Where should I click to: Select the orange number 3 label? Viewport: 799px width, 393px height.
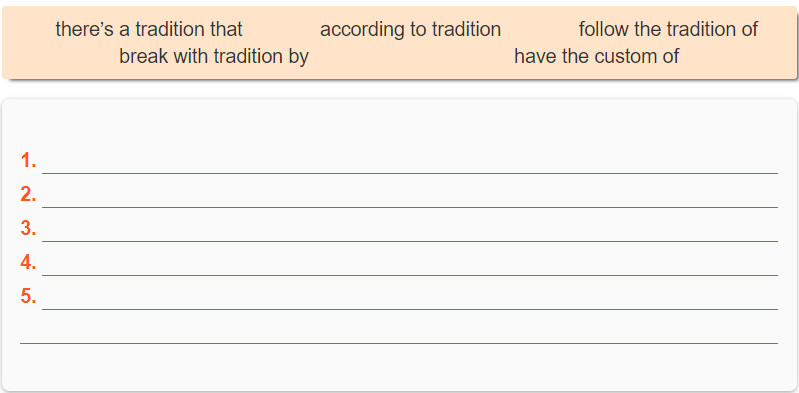29,229
